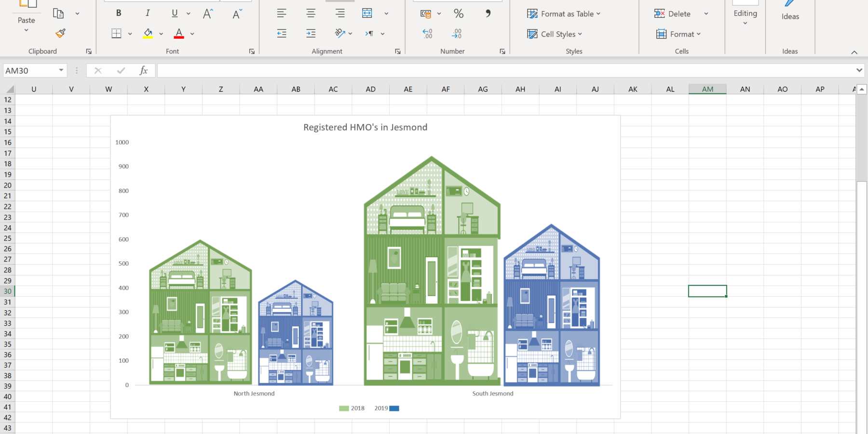Click the comma style icon

pos(488,14)
